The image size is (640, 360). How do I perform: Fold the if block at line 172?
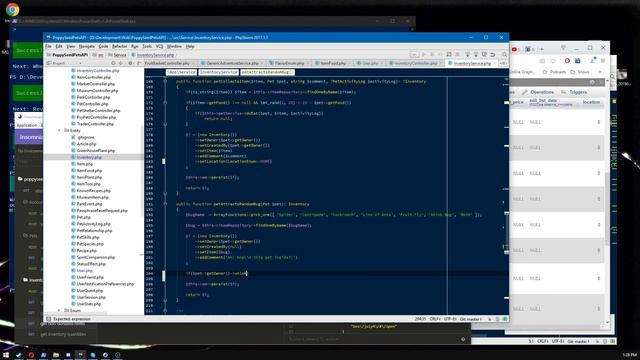tap(165, 103)
